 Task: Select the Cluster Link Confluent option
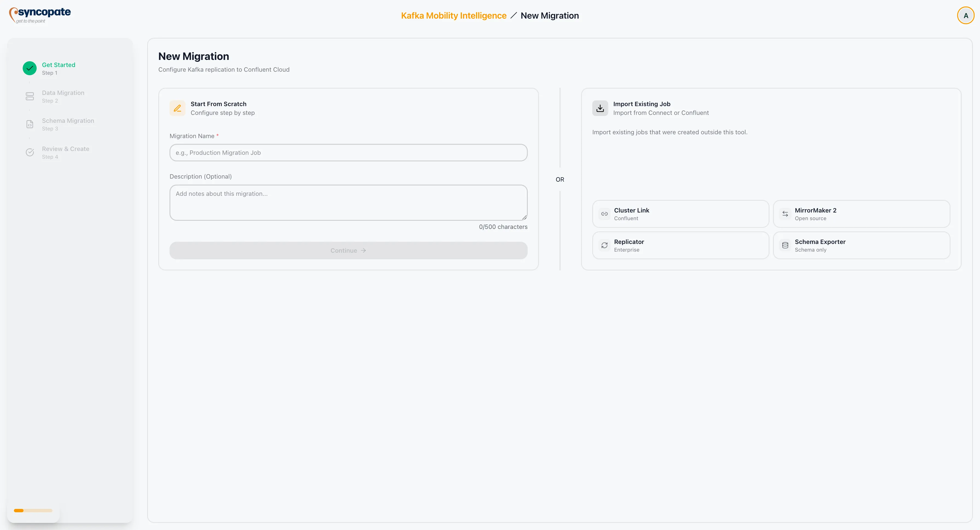681,213
